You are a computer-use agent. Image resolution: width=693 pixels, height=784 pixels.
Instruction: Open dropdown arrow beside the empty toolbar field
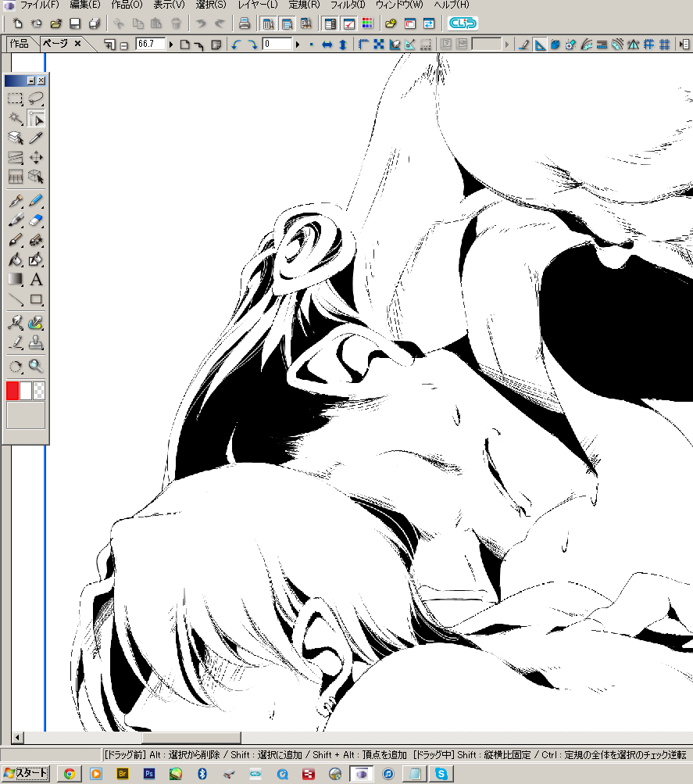[x=506, y=45]
